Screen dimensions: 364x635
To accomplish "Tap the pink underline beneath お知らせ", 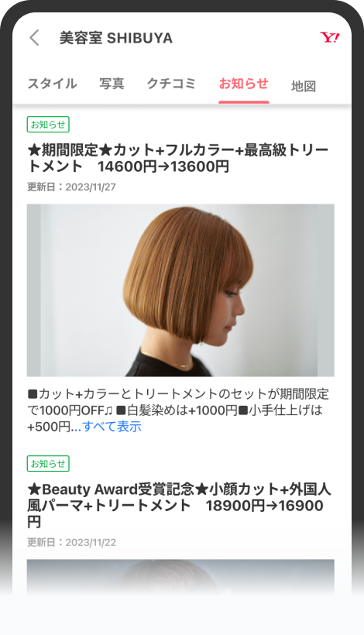I will click(244, 102).
